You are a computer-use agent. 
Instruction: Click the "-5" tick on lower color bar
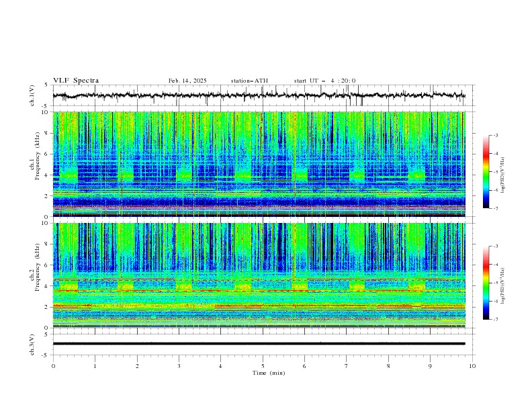point(495,283)
